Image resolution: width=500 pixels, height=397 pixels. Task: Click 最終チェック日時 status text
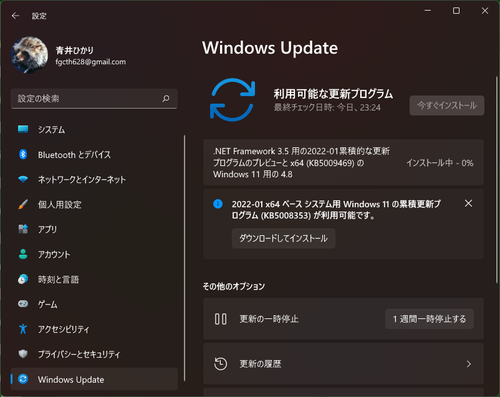pos(327,108)
